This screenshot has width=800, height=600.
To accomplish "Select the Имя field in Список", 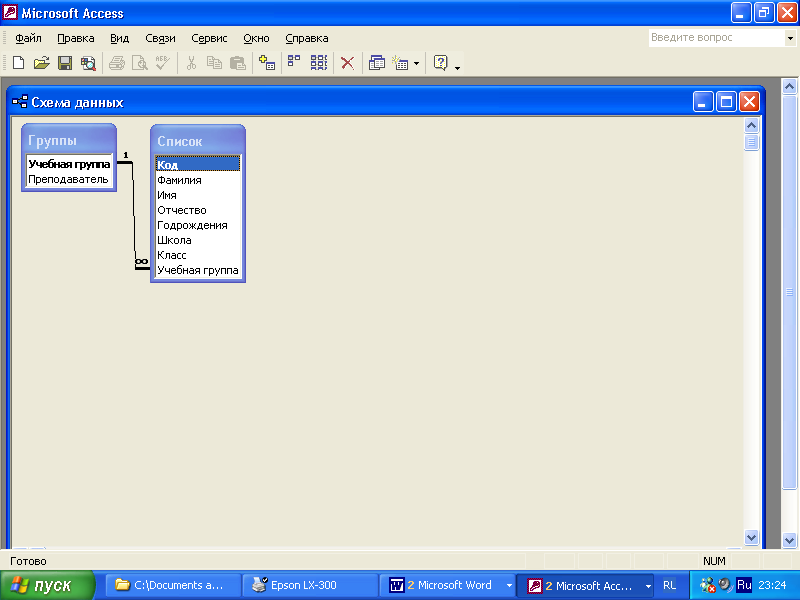I will 197,195.
